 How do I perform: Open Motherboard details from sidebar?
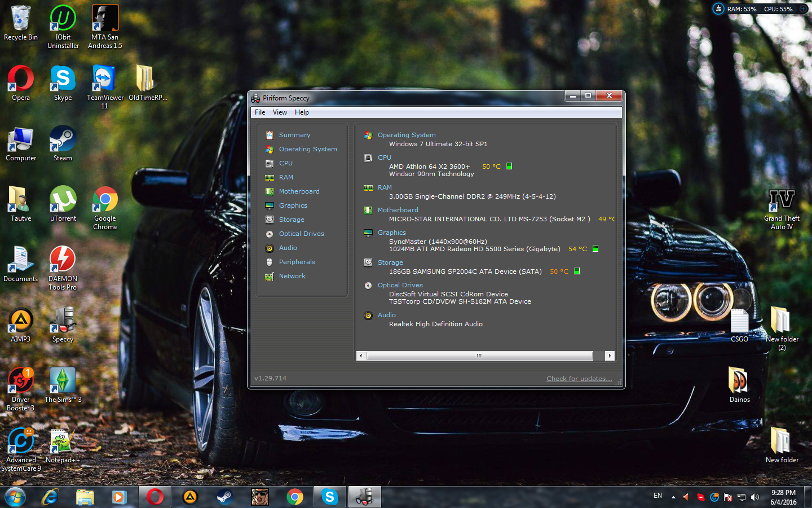[299, 191]
